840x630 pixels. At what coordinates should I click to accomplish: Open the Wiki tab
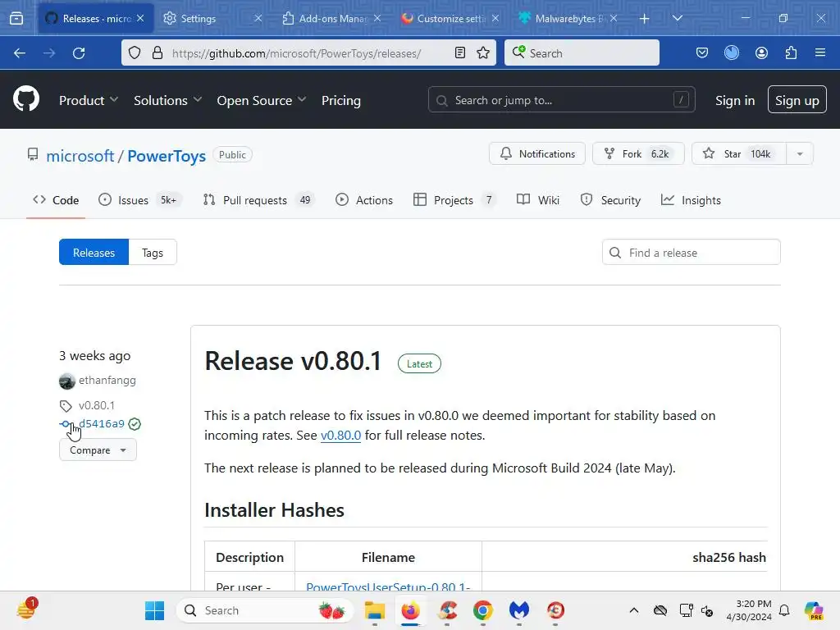point(538,200)
